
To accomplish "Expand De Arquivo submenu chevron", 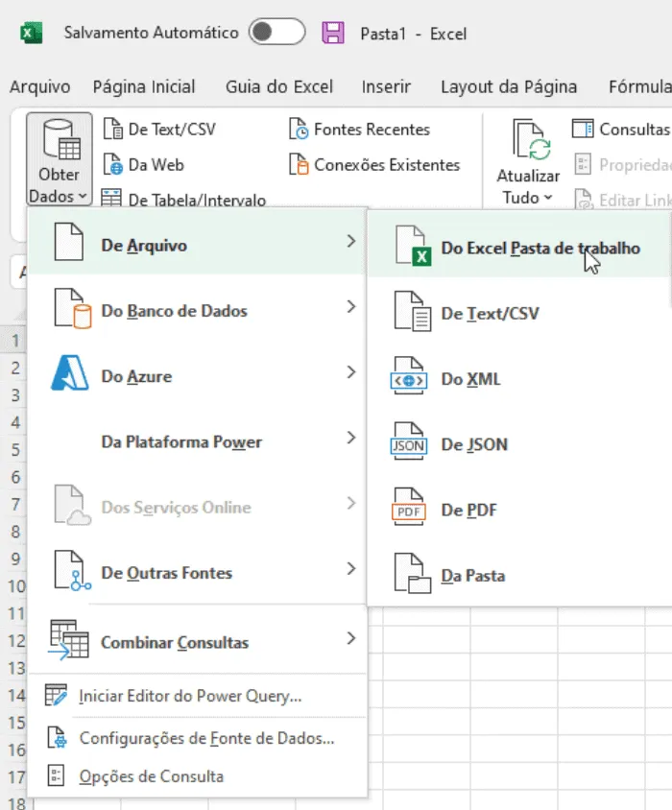I will [351, 241].
